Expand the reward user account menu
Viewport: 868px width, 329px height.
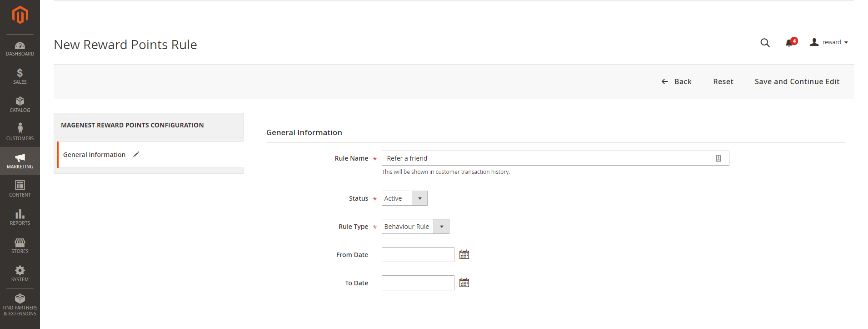pos(829,42)
